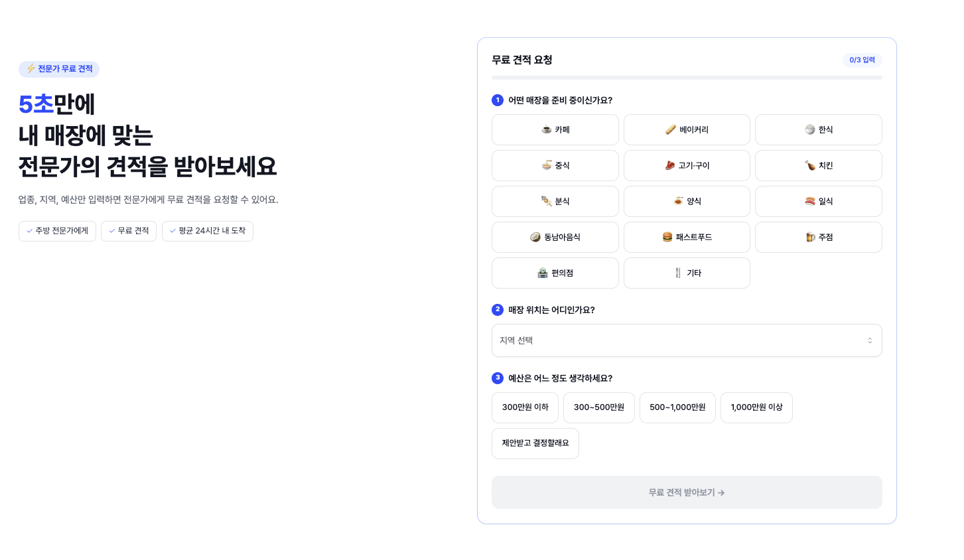Select the 300만원 이하 budget option
The image size is (964, 560).
click(525, 407)
